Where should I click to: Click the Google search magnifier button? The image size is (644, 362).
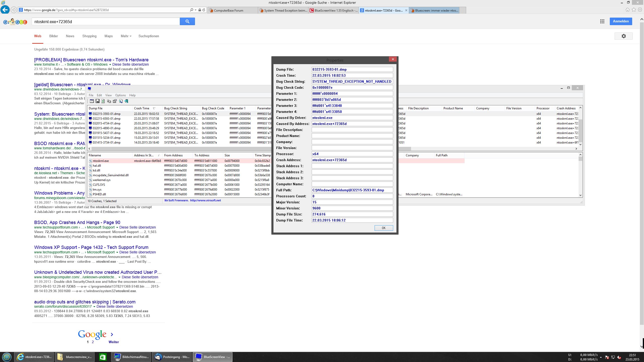point(187,21)
